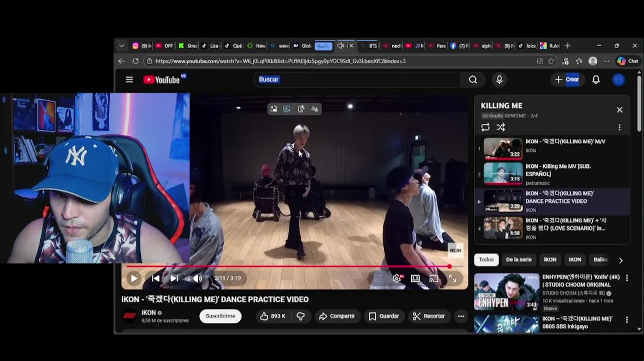
Task: Go to previous playlist video
Action: [x=155, y=278]
